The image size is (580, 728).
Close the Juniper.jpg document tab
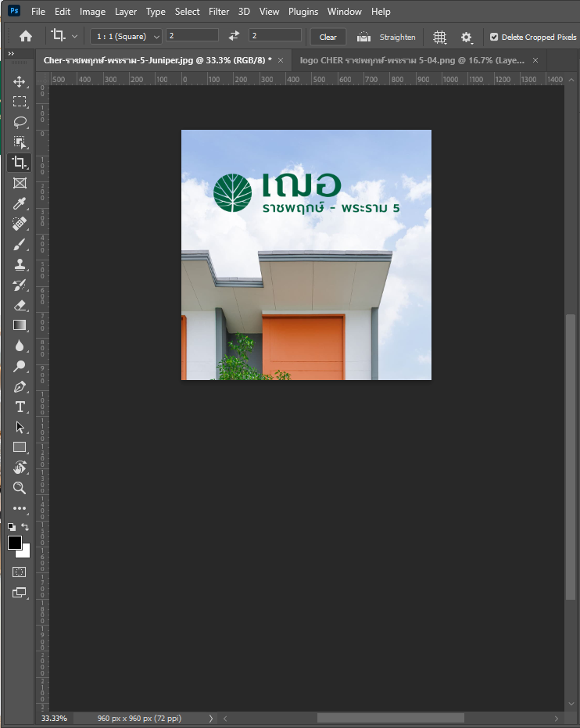pos(281,60)
